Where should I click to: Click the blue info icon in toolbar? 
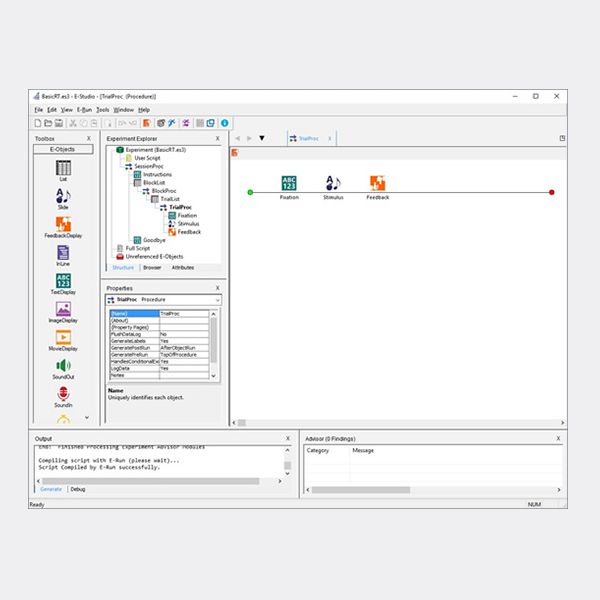[x=224, y=123]
